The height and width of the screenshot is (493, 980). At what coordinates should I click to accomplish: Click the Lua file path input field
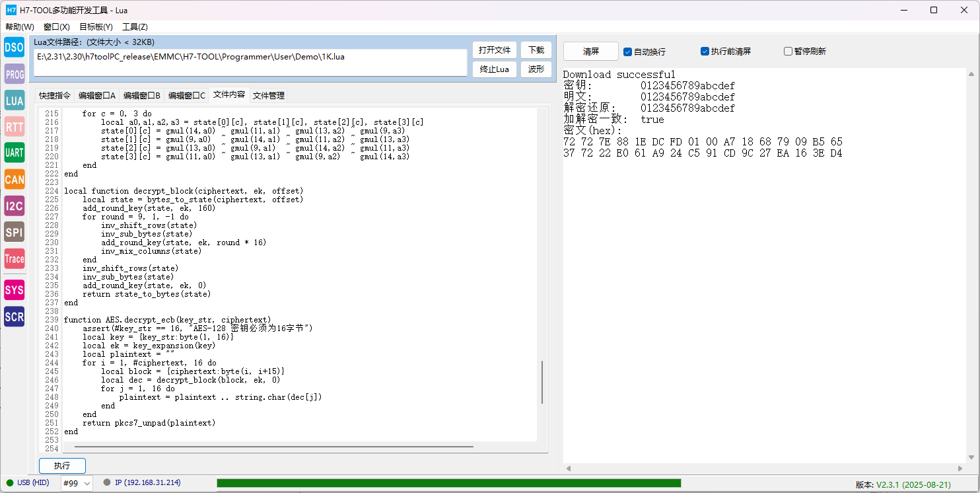point(250,62)
